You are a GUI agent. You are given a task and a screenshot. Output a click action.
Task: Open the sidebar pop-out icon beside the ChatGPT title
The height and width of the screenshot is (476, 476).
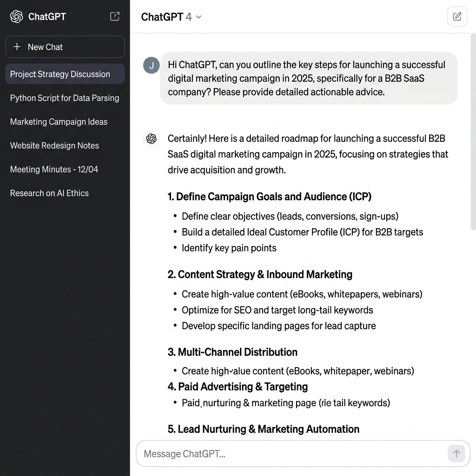(115, 16)
